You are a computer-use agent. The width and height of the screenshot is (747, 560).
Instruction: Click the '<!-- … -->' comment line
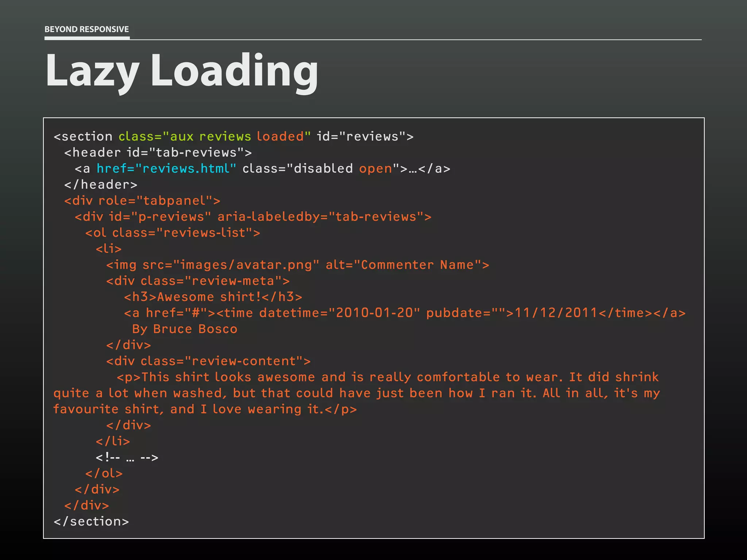click(127, 458)
